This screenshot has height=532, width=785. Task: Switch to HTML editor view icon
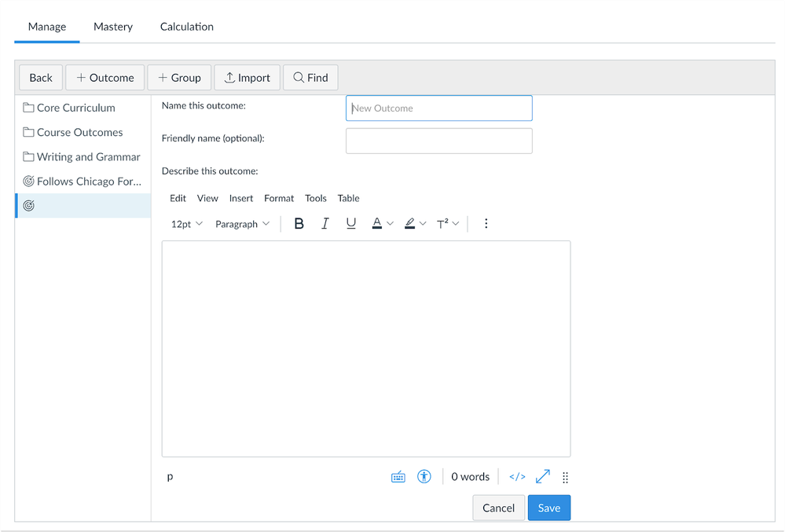pyautogui.click(x=517, y=477)
